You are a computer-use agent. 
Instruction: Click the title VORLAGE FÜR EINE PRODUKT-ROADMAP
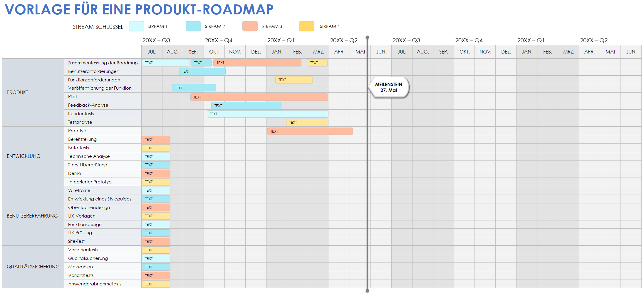139,9
